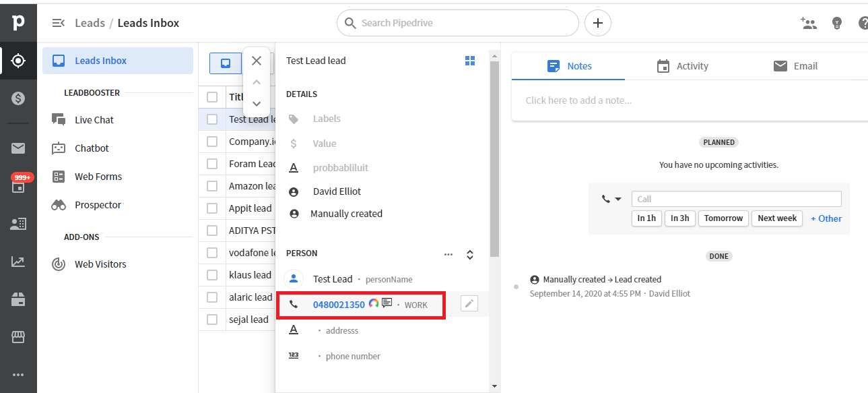
Task: Open Person section more options ellipsis
Action: coord(448,254)
